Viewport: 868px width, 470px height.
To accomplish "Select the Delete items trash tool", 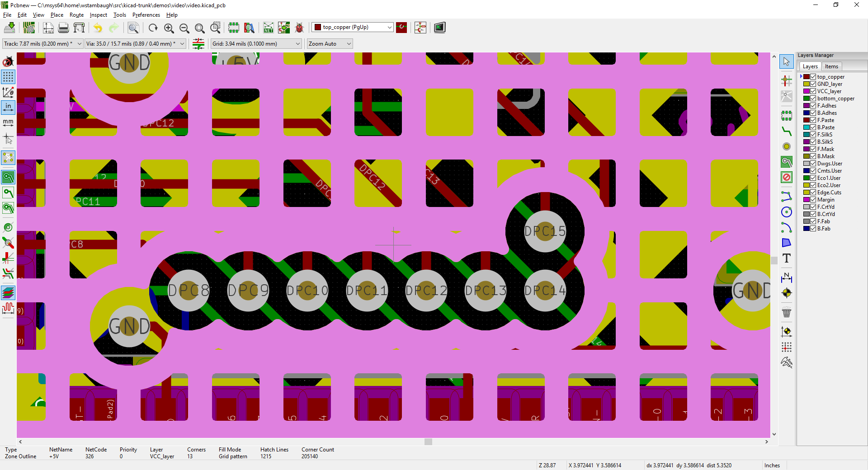I will (x=787, y=312).
